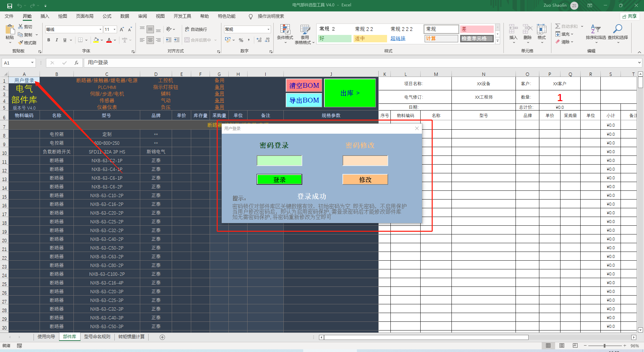Screen dimensions: 644x352
Task: Click the increase font size icon
Action: pos(122,30)
